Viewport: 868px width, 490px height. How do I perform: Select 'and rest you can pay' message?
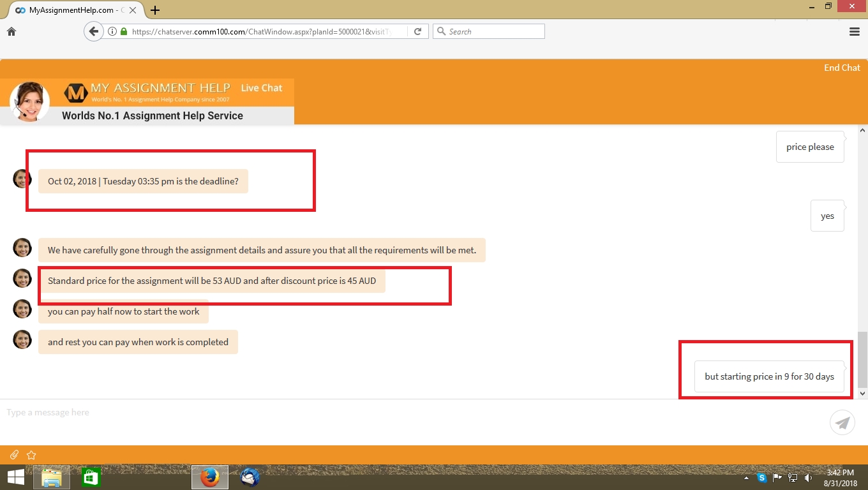coord(138,342)
